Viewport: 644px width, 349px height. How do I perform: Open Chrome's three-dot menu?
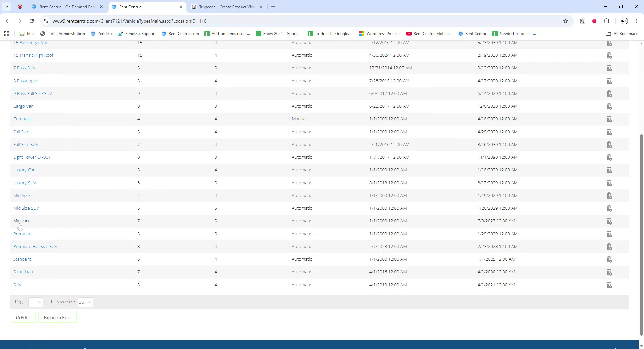coord(636,21)
